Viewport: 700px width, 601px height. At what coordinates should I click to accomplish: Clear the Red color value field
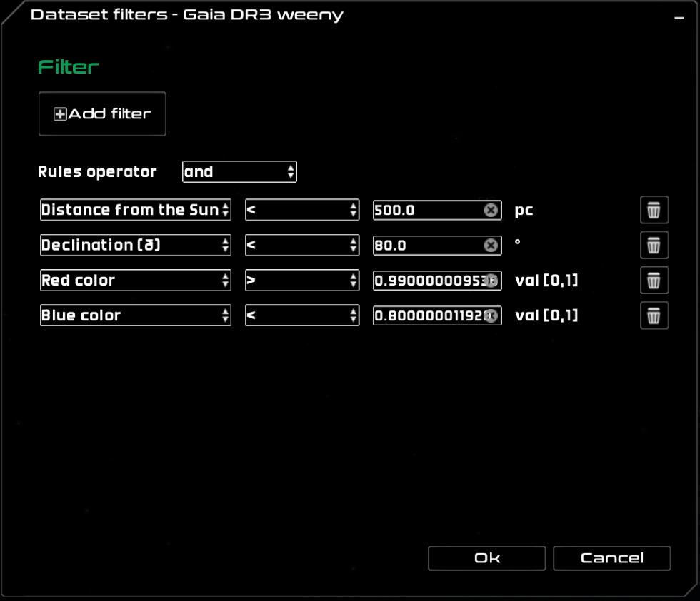point(491,281)
